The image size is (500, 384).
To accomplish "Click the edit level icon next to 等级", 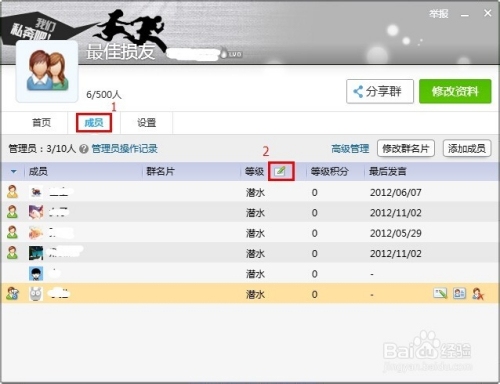I will click(x=280, y=171).
